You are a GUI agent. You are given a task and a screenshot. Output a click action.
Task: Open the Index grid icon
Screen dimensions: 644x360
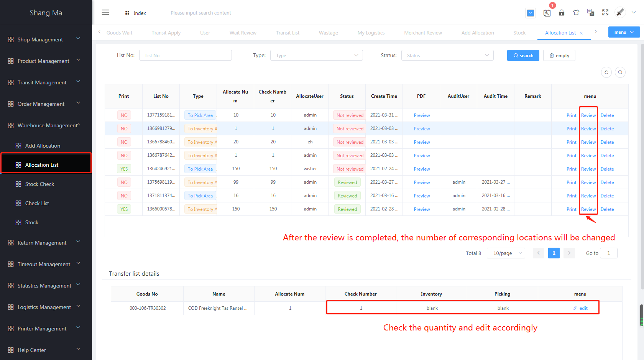pos(127,13)
